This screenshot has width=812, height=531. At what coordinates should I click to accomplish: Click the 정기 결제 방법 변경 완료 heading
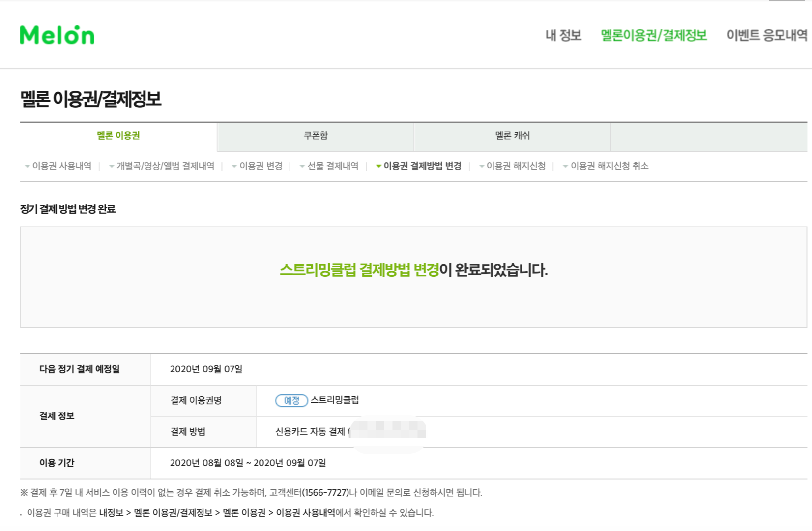[68, 209]
